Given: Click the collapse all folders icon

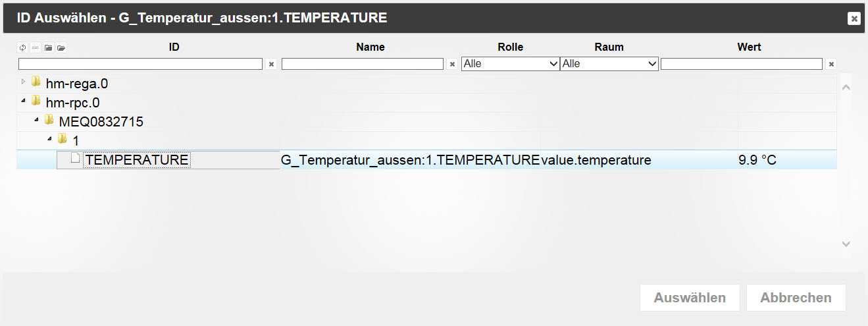Looking at the screenshot, I should point(48,48).
